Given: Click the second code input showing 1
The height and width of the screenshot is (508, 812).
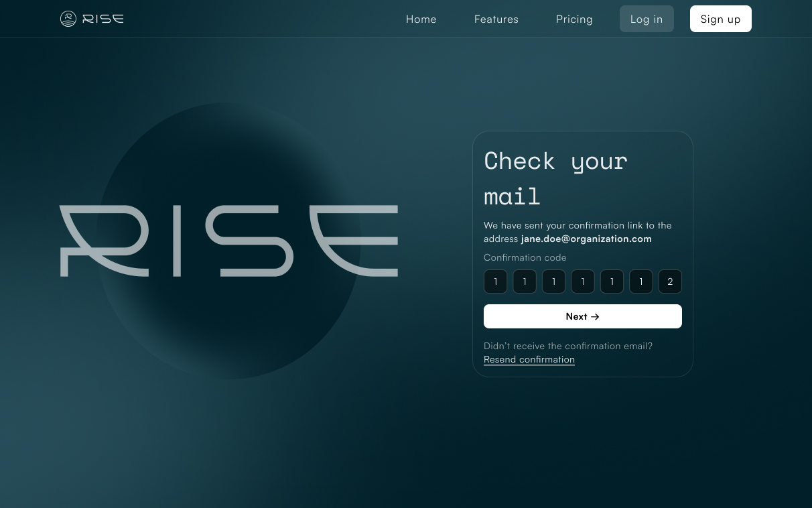Looking at the screenshot, I should [x=524, y=281].
